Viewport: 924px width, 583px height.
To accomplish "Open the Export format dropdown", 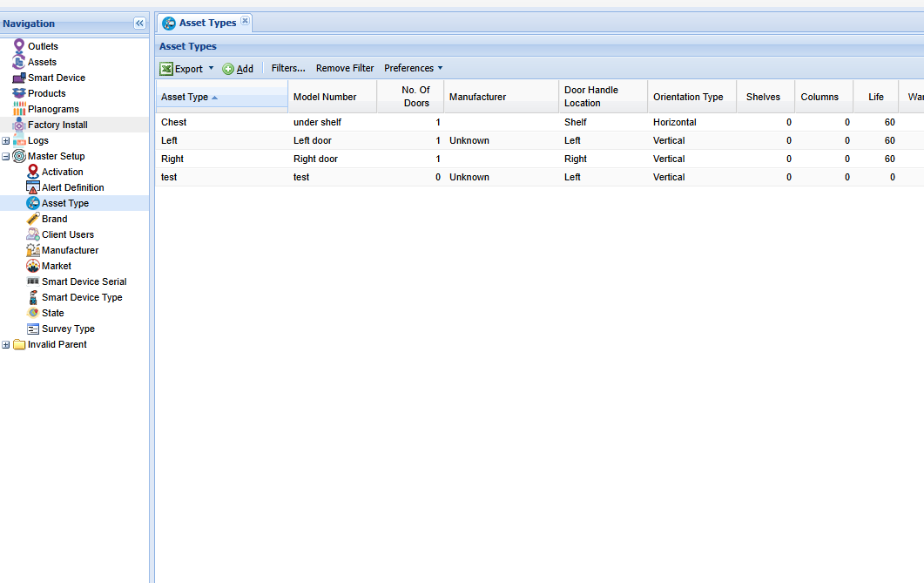I will 209,68.
